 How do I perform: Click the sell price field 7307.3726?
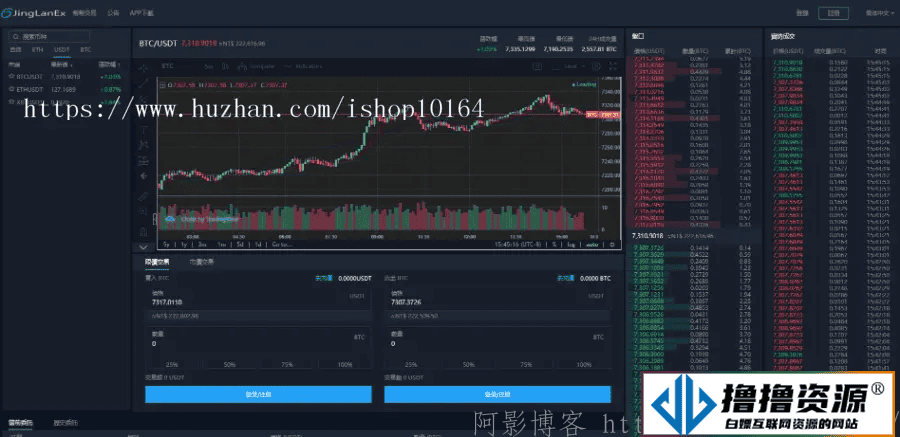click(x=498, y=298)
